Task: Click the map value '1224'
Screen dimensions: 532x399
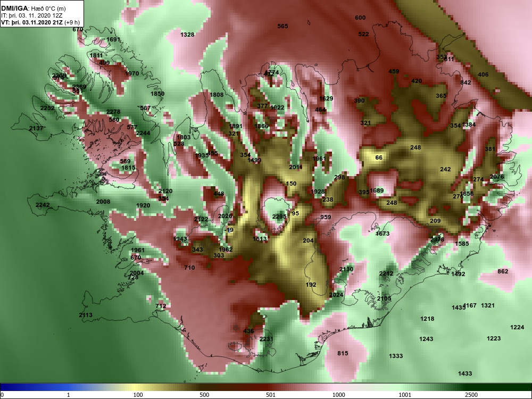Action: [517, 327]
